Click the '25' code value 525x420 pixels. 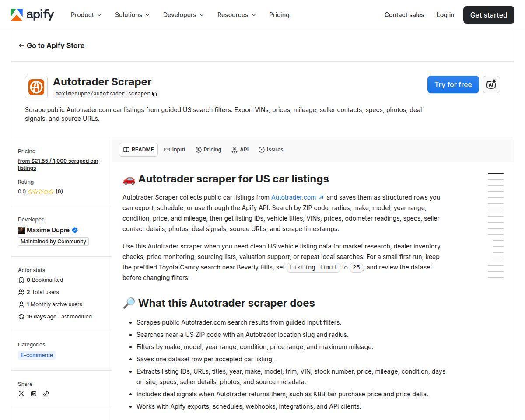[x=356, y=267]
